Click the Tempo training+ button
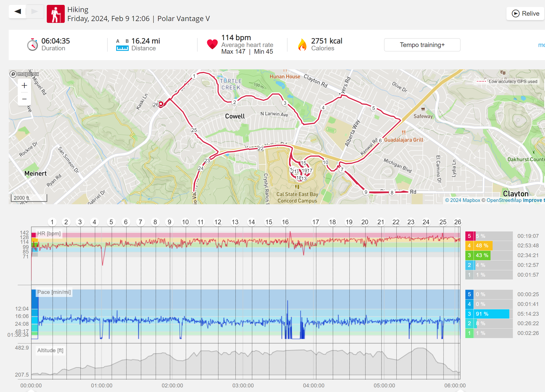The image size is (545, 392). tap(422, 45)
